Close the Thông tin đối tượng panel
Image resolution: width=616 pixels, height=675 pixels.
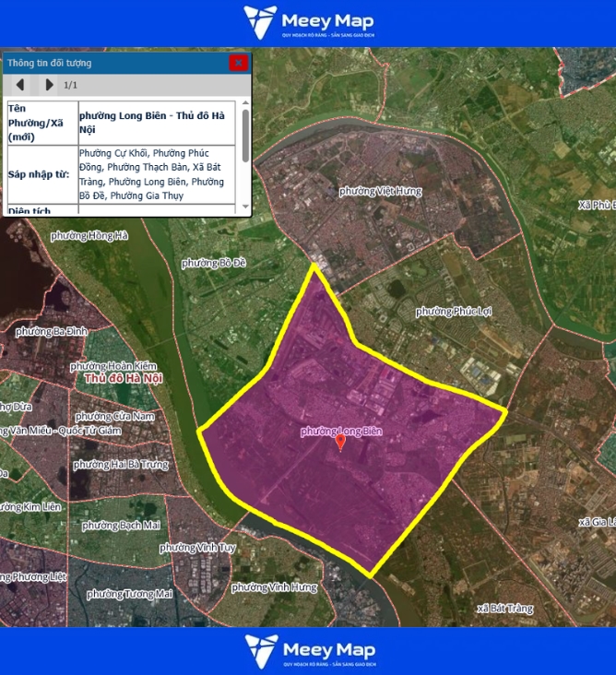(x=238, y=63)
